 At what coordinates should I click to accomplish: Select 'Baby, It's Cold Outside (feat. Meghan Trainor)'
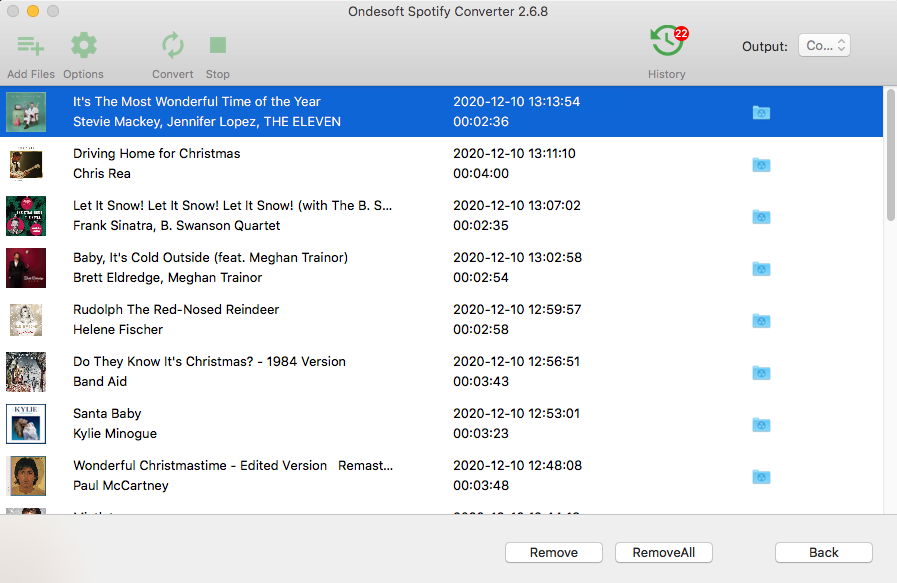(211, 257)
